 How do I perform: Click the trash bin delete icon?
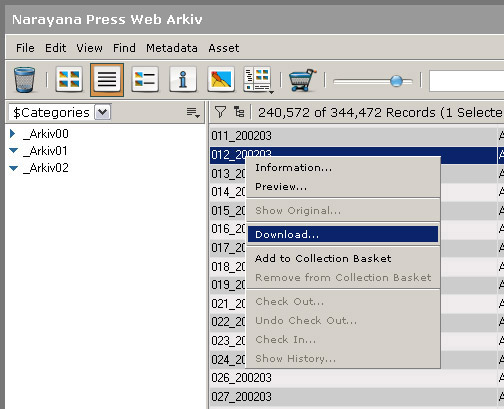pyautogui.click(x=24, y=80)
